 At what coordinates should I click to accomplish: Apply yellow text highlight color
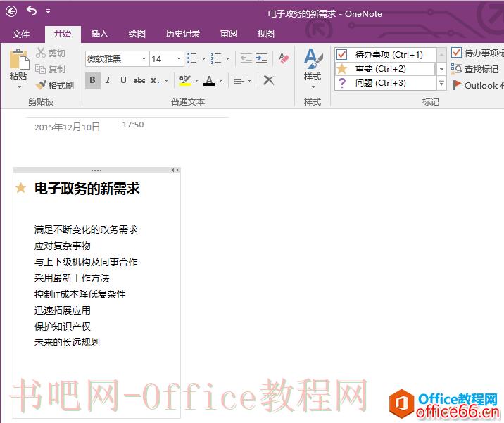[185, 80]
